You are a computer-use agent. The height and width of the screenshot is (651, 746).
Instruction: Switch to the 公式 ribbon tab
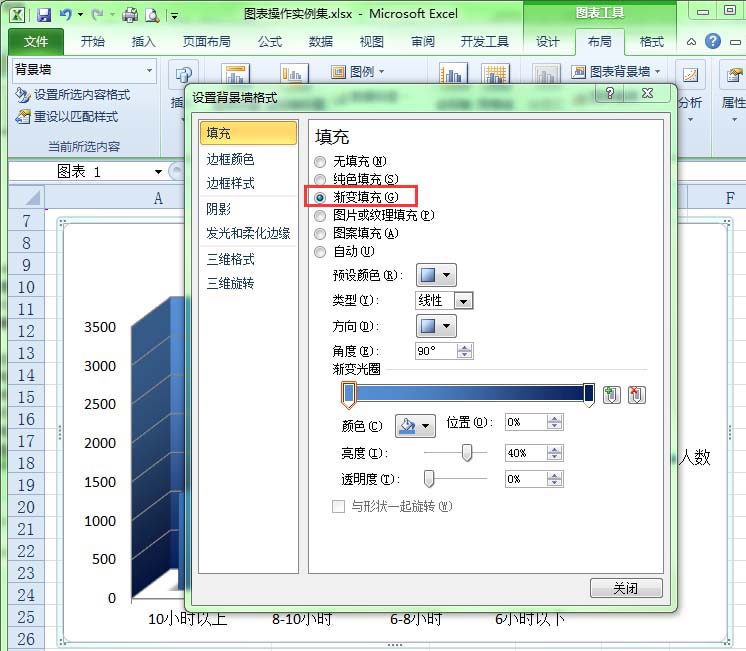click(x=270, y=42)
